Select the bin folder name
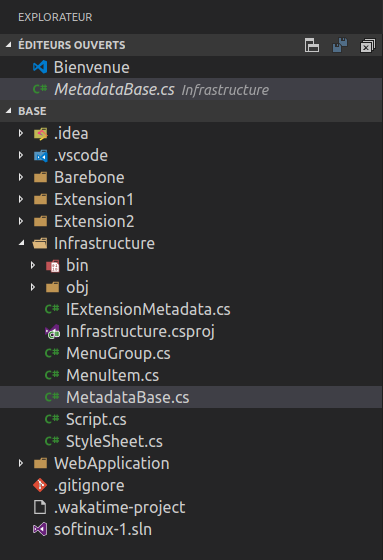 pos(77,265)
